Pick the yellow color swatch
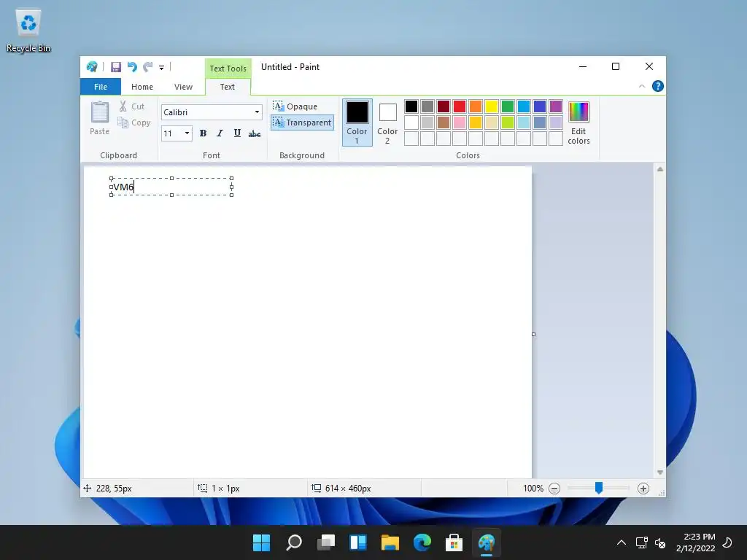Viewport: 747px width, 560px height. pos(492,106)
